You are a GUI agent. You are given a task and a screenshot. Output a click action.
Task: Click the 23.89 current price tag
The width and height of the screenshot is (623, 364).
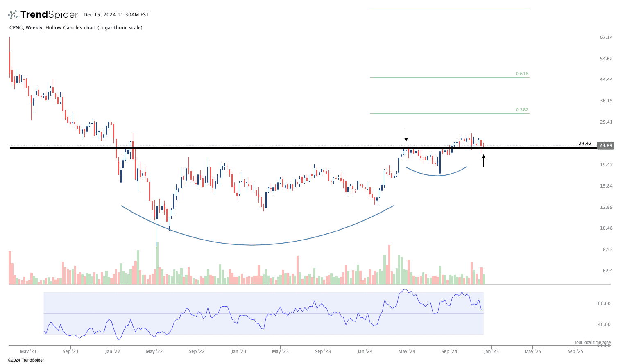[x=605, y=145]
